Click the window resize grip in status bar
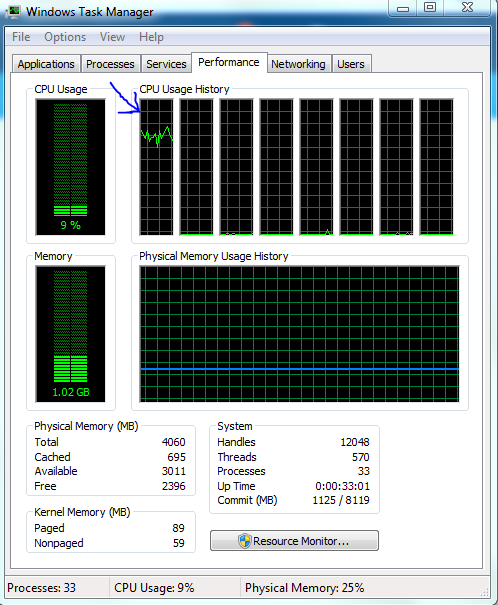The height and width of the screenshot is (605, 498). tap(484, 592)
